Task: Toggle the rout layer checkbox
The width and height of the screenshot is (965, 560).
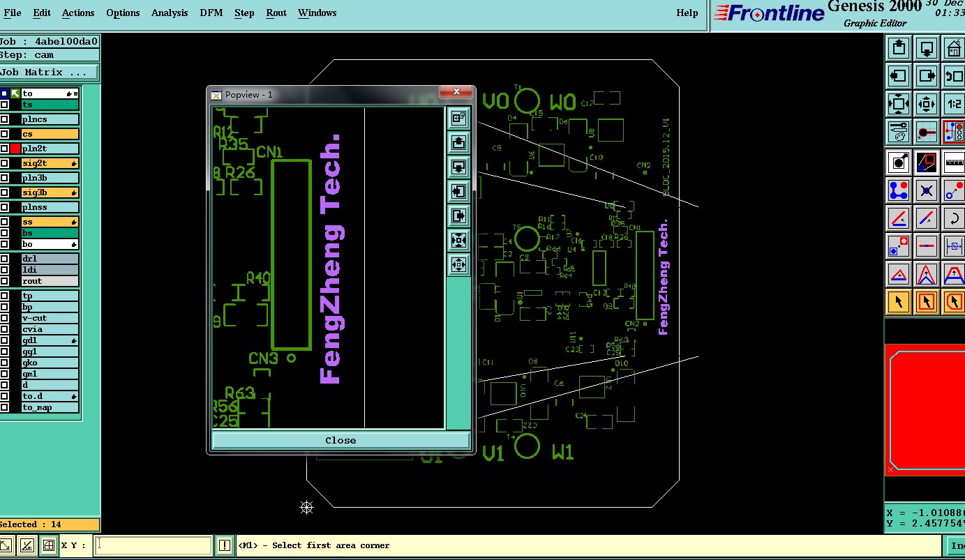Action: (5, 281)
